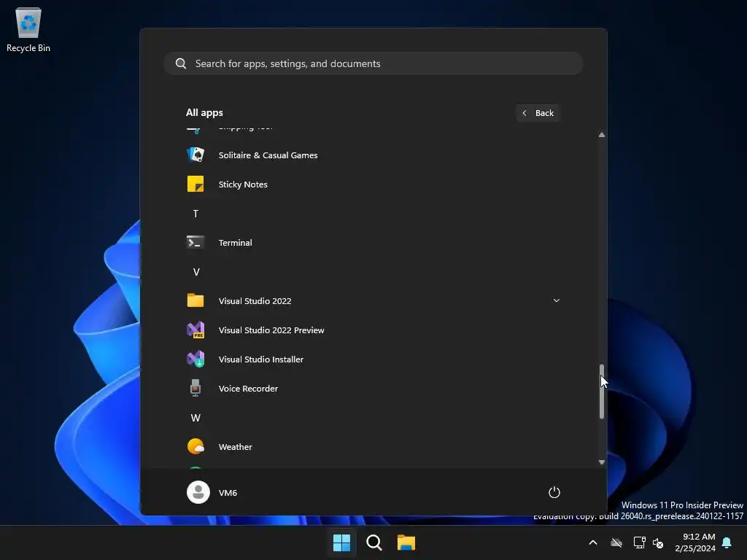Screen dimensions: 747x560
Task: Click the VM6 user avatar
Action: pos(198,492)
